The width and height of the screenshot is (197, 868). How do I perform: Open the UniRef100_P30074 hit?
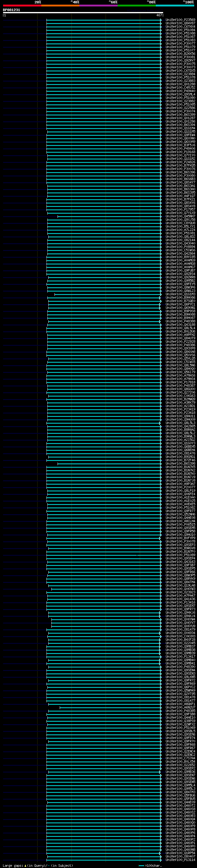[x=180, y=111]
